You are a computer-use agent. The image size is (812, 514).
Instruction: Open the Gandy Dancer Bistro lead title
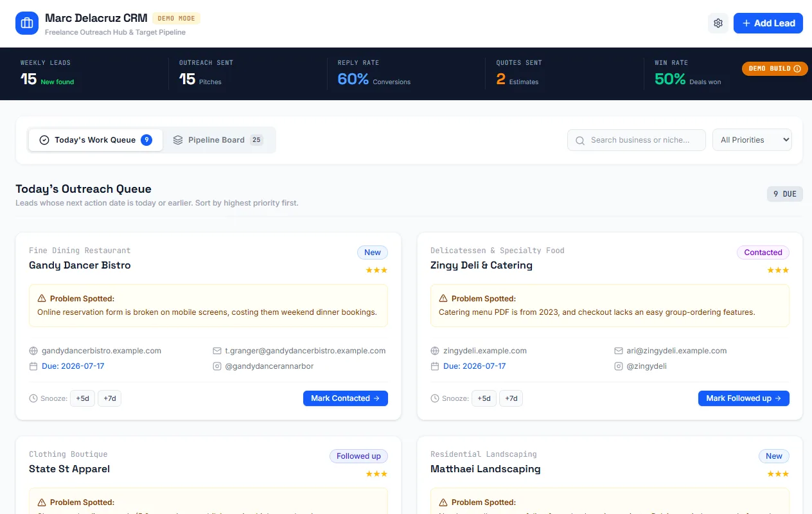(80, 265)
